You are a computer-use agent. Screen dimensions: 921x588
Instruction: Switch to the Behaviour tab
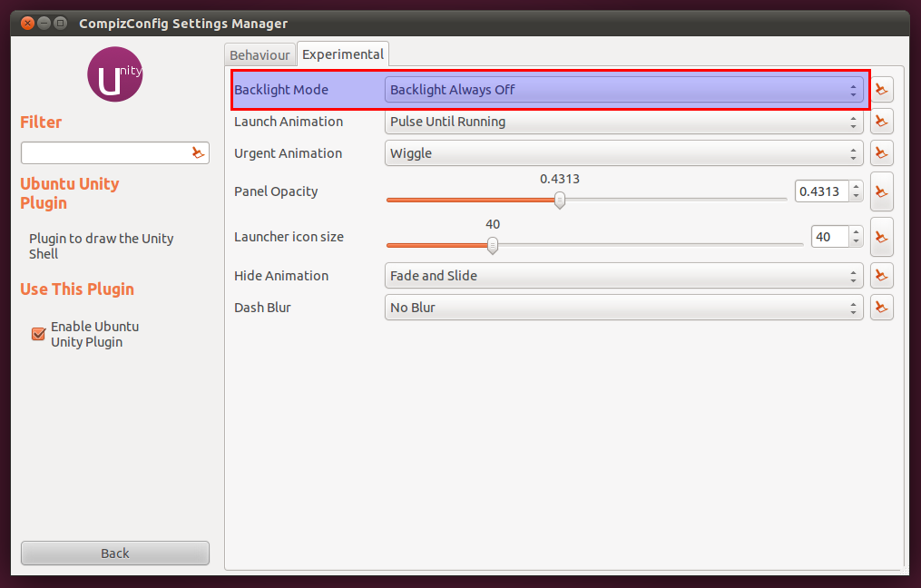click(x=260, y=55)
